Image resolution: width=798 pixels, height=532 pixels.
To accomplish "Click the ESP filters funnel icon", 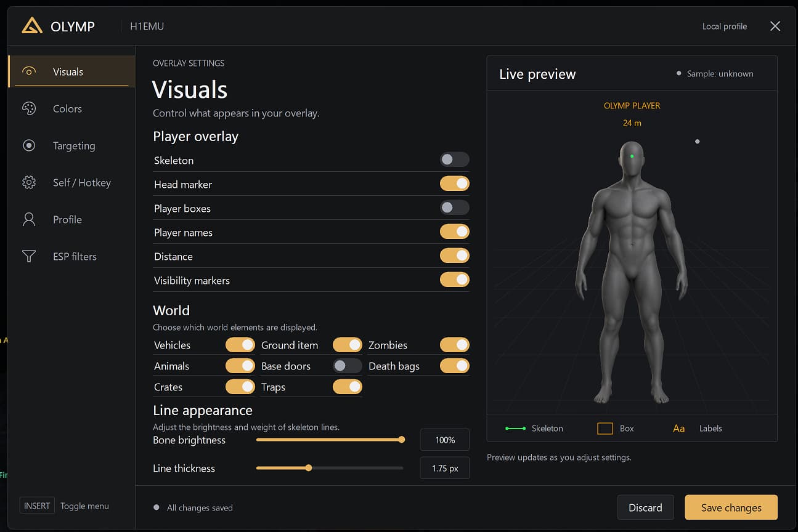I will (x=29, y=256).
